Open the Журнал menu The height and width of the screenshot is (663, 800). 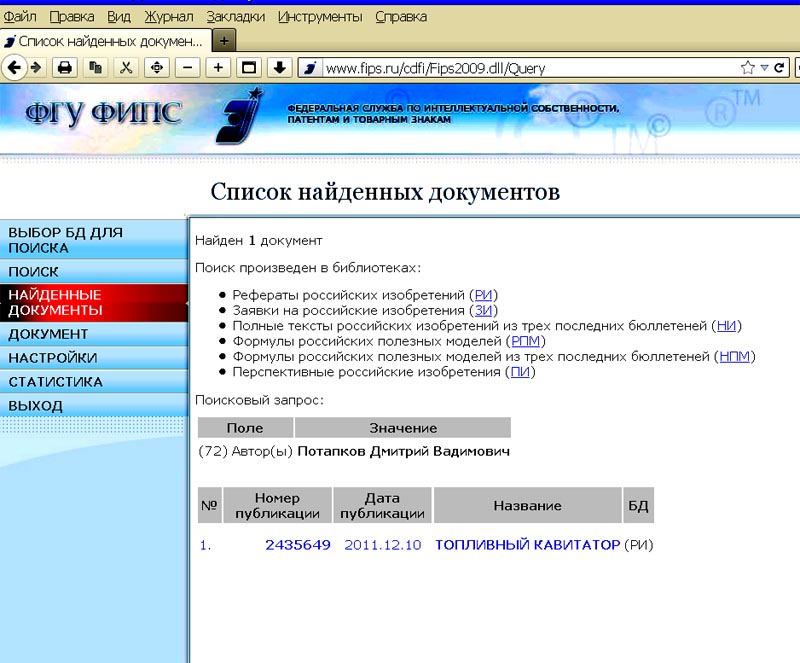(169, 17)
